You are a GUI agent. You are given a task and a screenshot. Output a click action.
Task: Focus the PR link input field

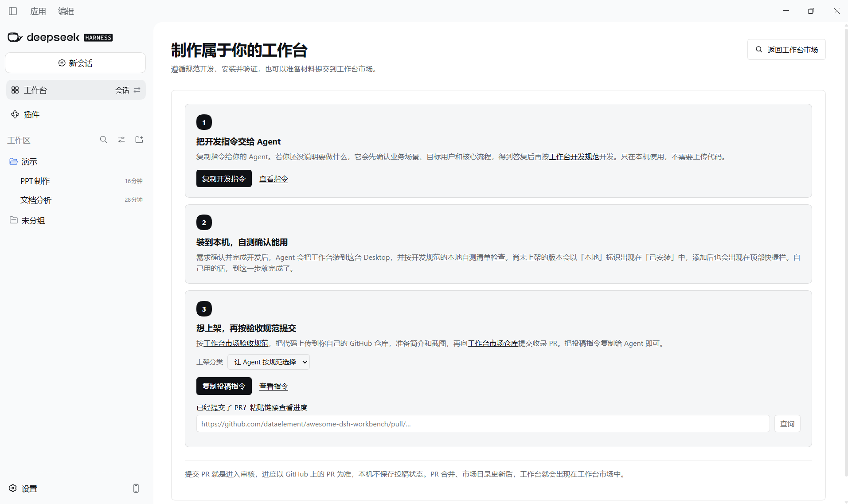pyautogui.click(x=483, y=424)
